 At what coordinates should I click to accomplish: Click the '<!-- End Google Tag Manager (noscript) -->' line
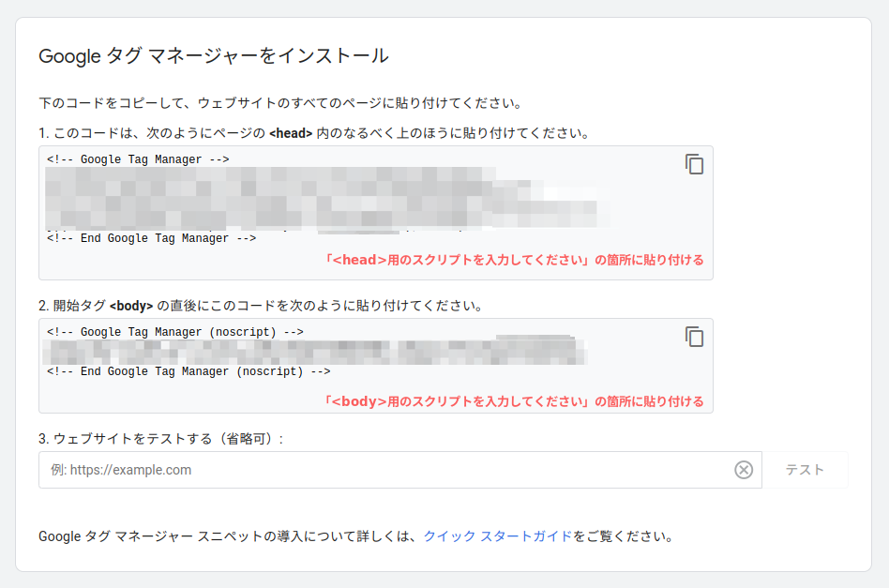[x=188, y=371]
